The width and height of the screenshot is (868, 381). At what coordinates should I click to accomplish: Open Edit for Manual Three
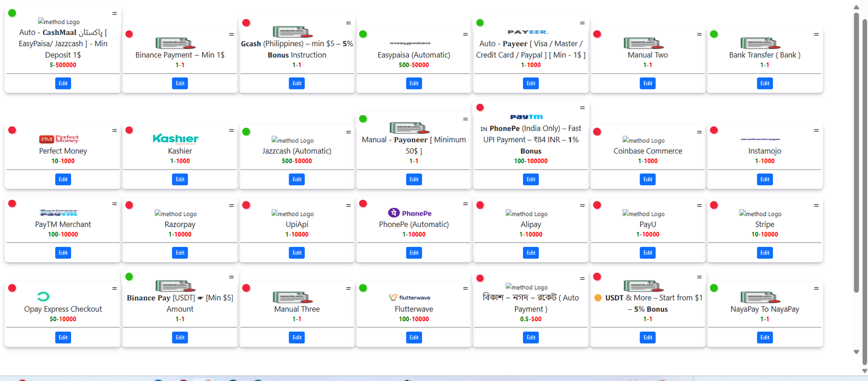(x=297, y=337)
